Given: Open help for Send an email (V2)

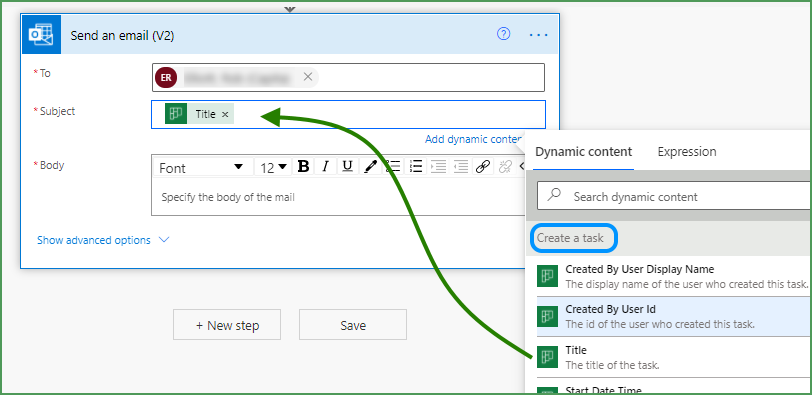Looking at the screenshot, I should [503, 34].
